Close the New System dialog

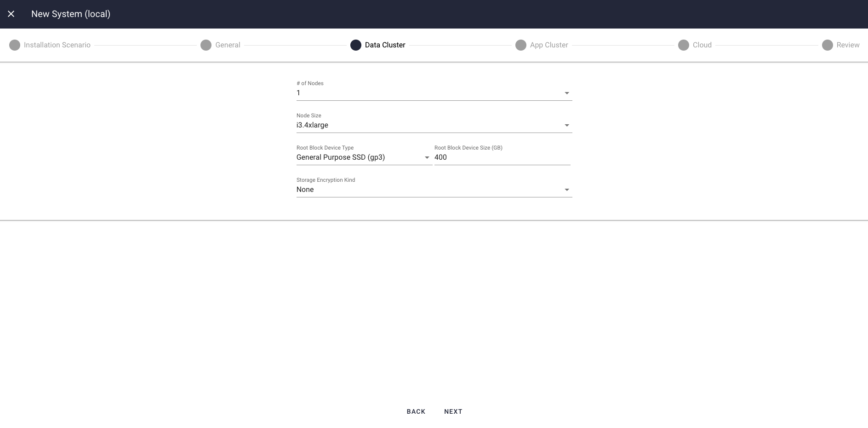(11, 14)
